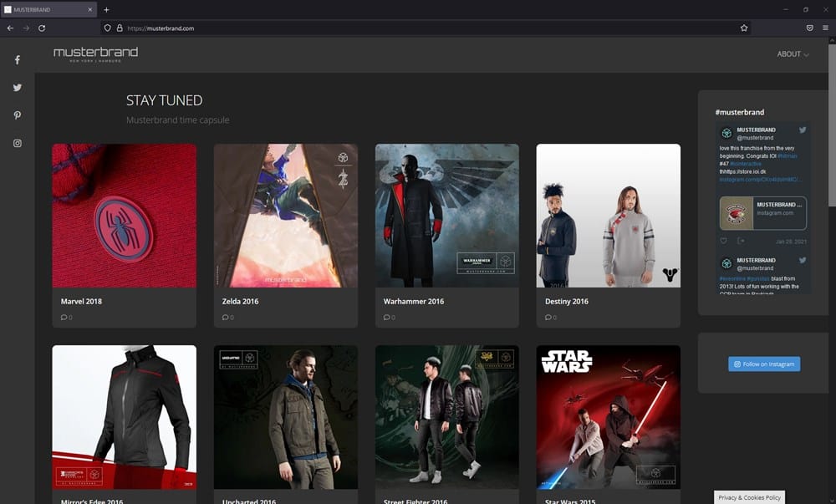Screen dimensions: 836x504
Task: Bookmark this page with the star icon
Action: click(744, 28)
